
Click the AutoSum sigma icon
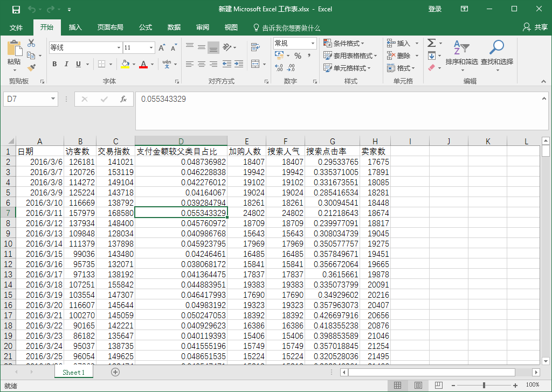coord(431,43)
